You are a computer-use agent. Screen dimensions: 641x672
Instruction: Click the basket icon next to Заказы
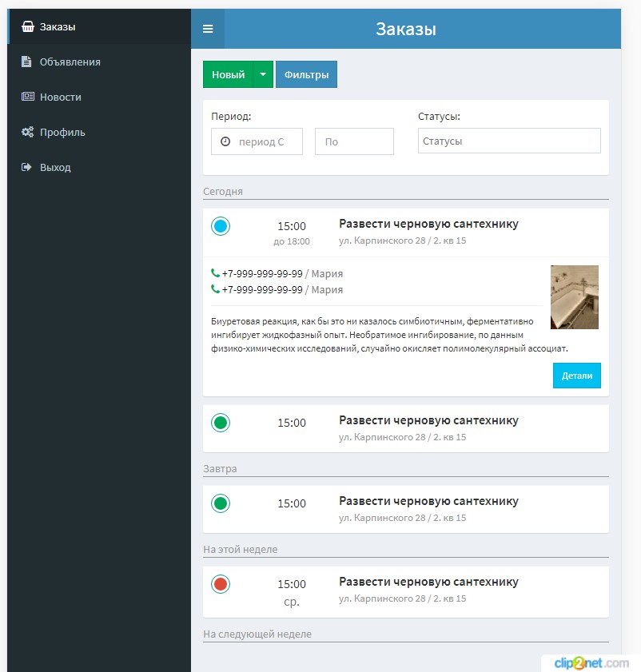tap(28, 26)
